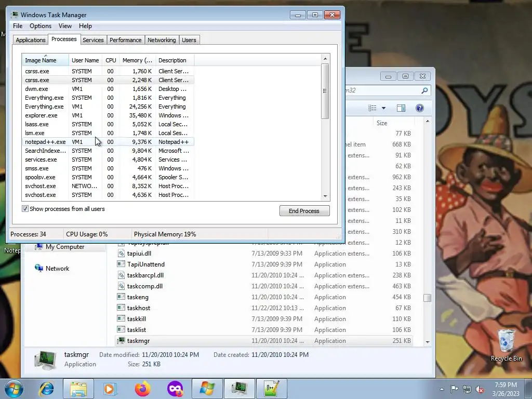
Task: Select the taskmgr file in Explorer
Action: [x=264, y=341]
